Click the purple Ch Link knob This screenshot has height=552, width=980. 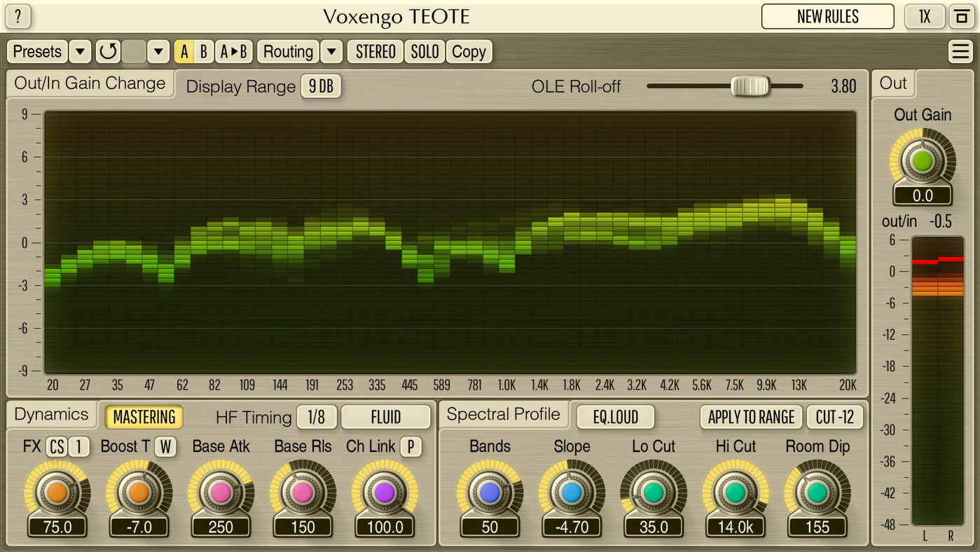pos(385,492)
